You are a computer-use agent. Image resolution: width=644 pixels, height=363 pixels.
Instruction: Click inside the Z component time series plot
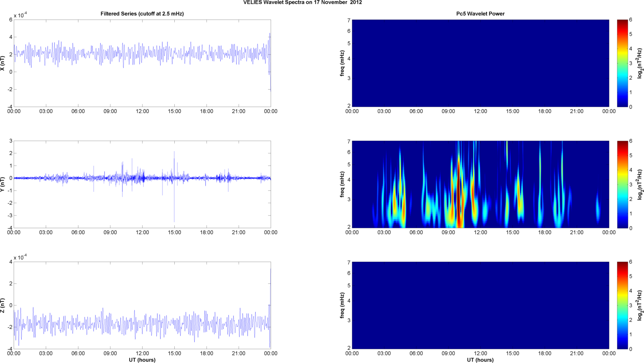(x=142, y=305)
